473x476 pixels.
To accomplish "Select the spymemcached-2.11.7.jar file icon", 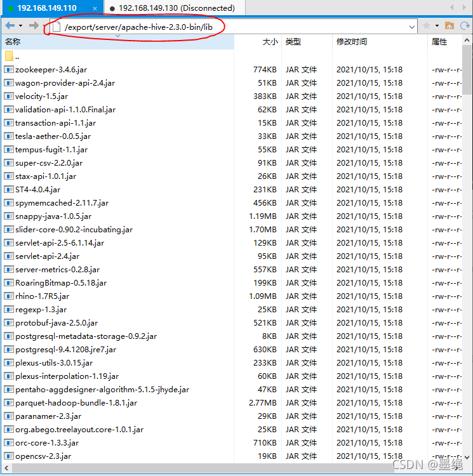I will coord(9,203).
